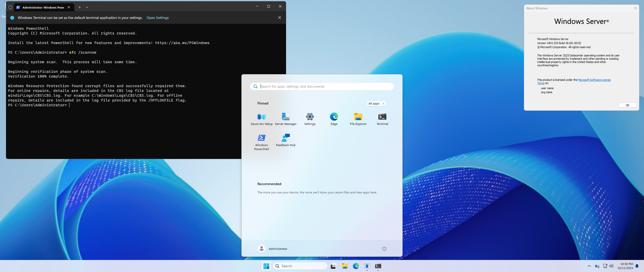The width and height of the screenshot is (644, 272).
Task: Click the tray icon left of the network icon
Action: [597, 266]
